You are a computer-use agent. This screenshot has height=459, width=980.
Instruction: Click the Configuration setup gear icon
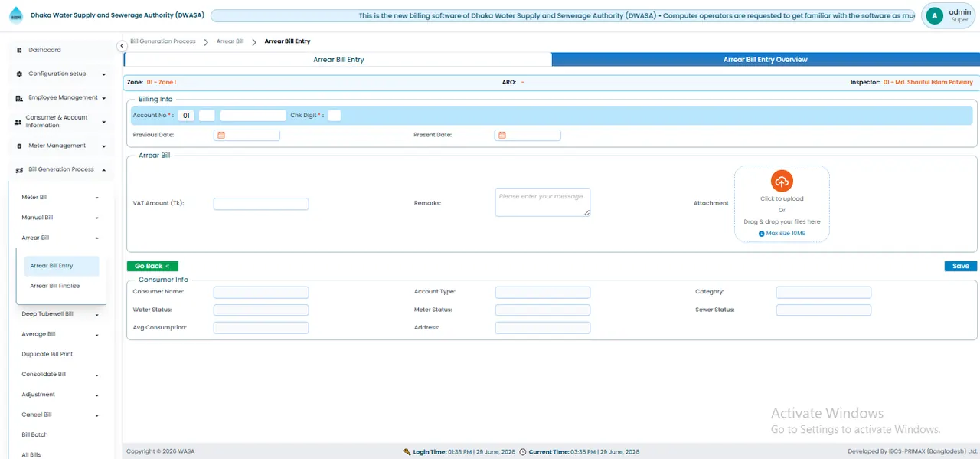tap(19, 74)
